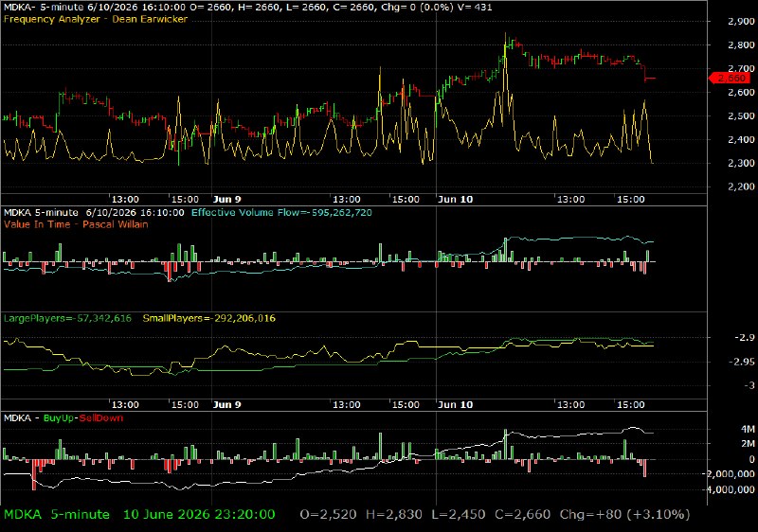
Task: Click the LargePlayers=-57,342,616 label
Action: [67, 319]
